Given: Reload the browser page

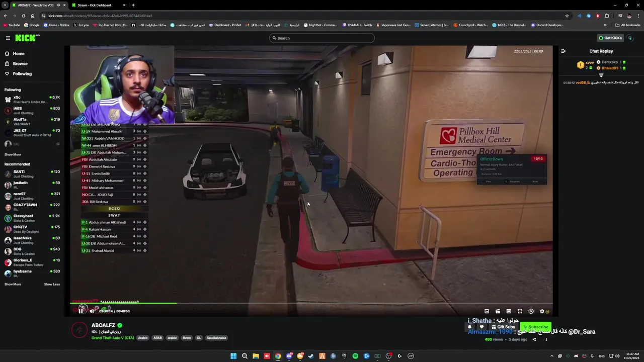Looking at the screenshot, I should 23,16.
